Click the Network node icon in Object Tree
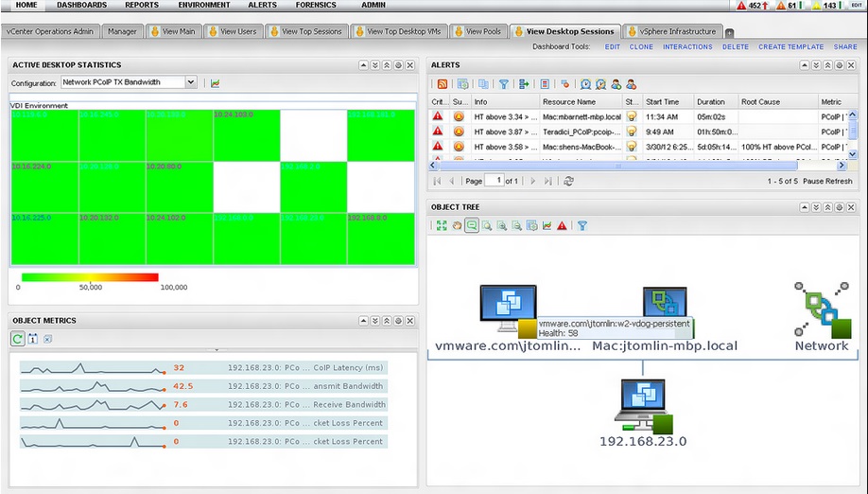The image size is (868, 494). (x=822, y=309)
